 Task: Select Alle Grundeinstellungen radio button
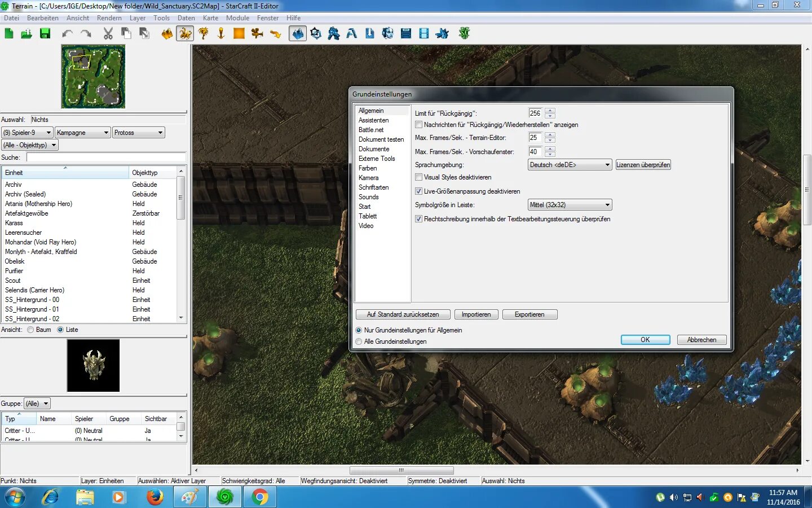click(359, 341)
